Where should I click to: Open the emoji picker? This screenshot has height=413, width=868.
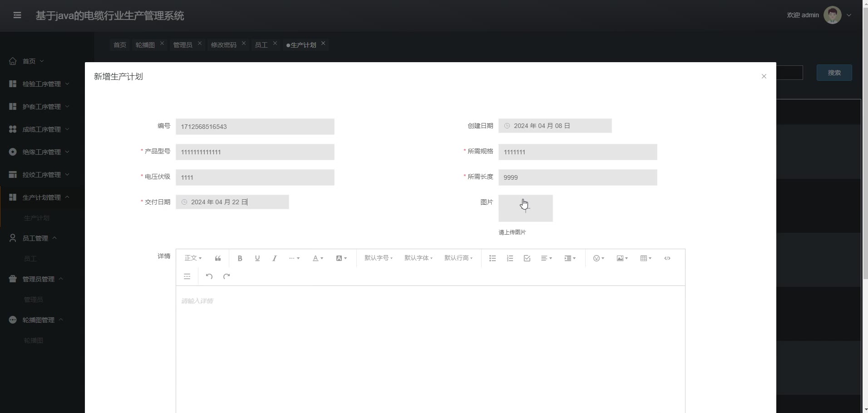coord(599,258)
